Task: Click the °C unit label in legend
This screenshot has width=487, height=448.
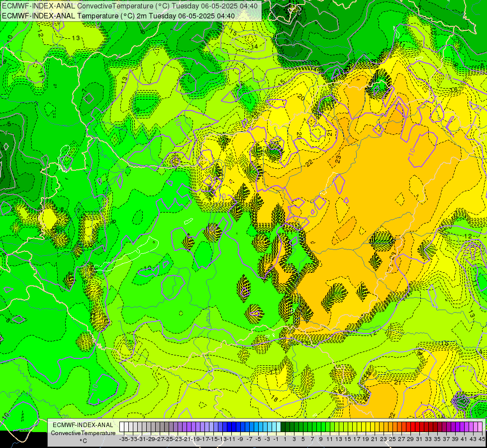Action: 83,441
